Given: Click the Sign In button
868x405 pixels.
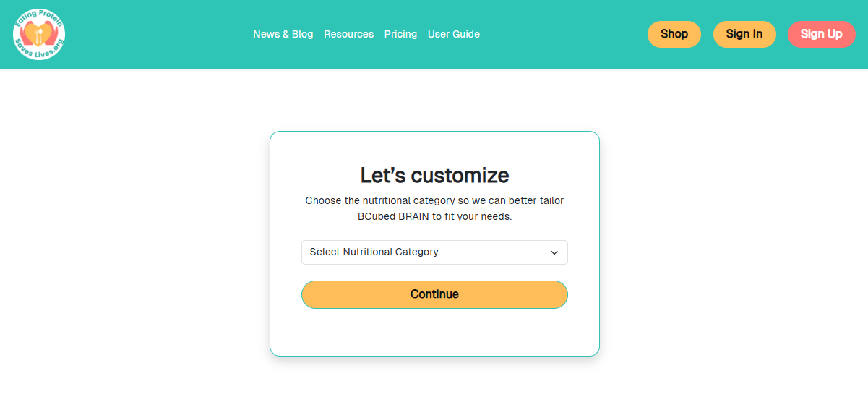Looking at the screenshot, I should [744, 34].
